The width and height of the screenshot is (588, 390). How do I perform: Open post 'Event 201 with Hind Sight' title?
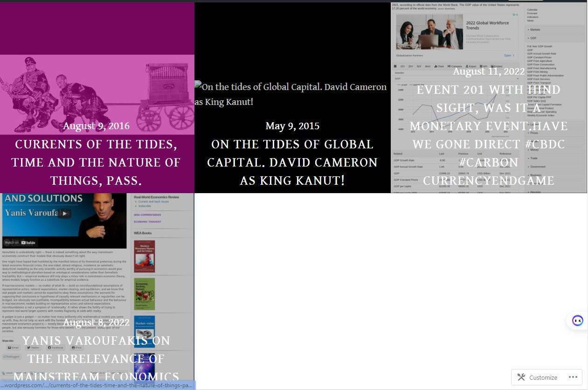(x=489, y=135)
